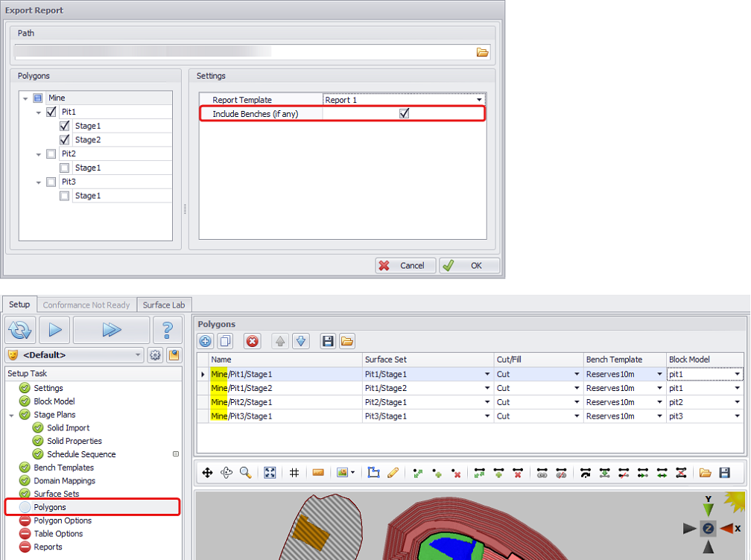
Task: Check the Pit2 checkbox
Action: click(51, 154)
